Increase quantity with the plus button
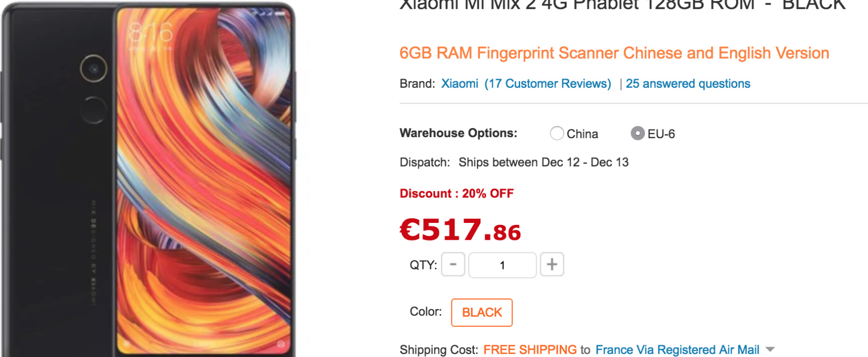 click(x=552, y=265)
